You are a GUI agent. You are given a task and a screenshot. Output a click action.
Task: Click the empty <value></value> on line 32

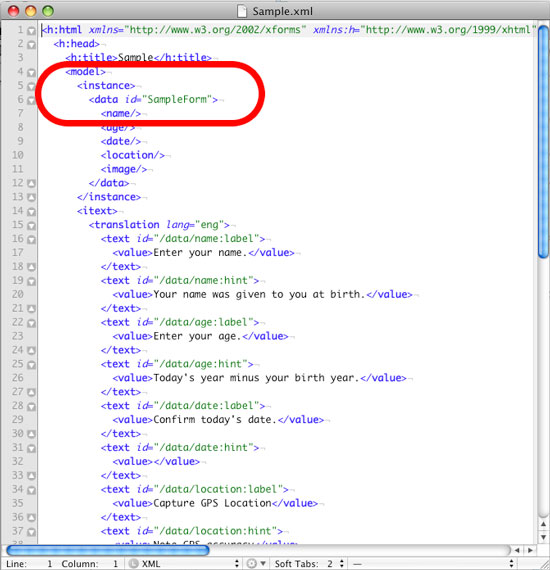pos(156,462)
